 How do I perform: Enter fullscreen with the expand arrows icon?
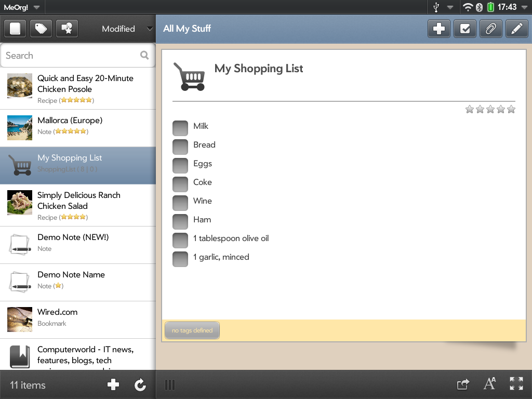click(x=516, y=384)
